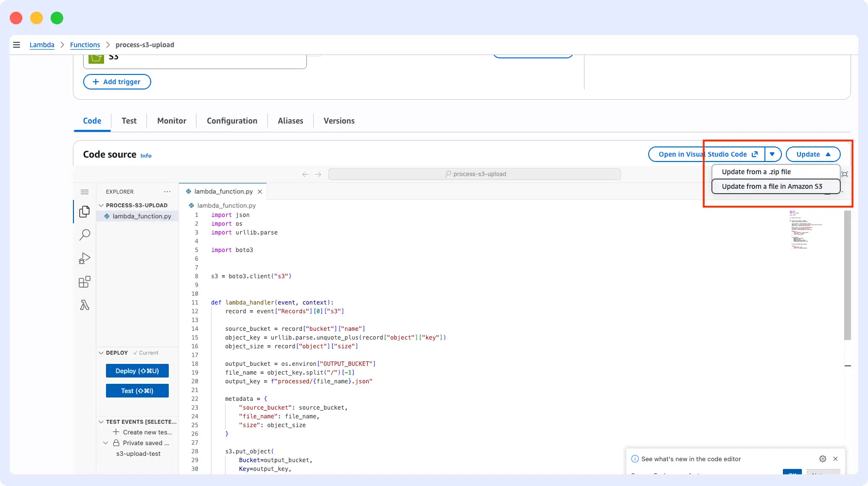Switch to the Test tab
Viewport: 868px width, 486px height.
click(x=129, y=121)
